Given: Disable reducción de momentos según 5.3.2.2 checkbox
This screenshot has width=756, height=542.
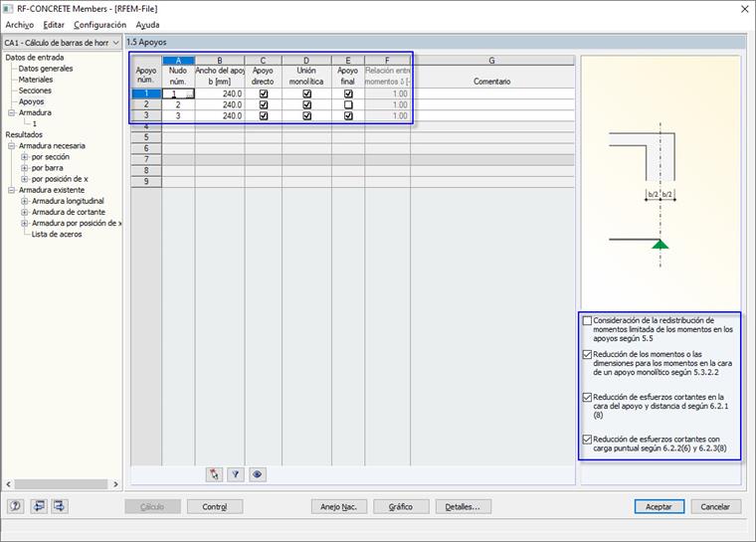Looking at the screenshot, I should point(587,354).
